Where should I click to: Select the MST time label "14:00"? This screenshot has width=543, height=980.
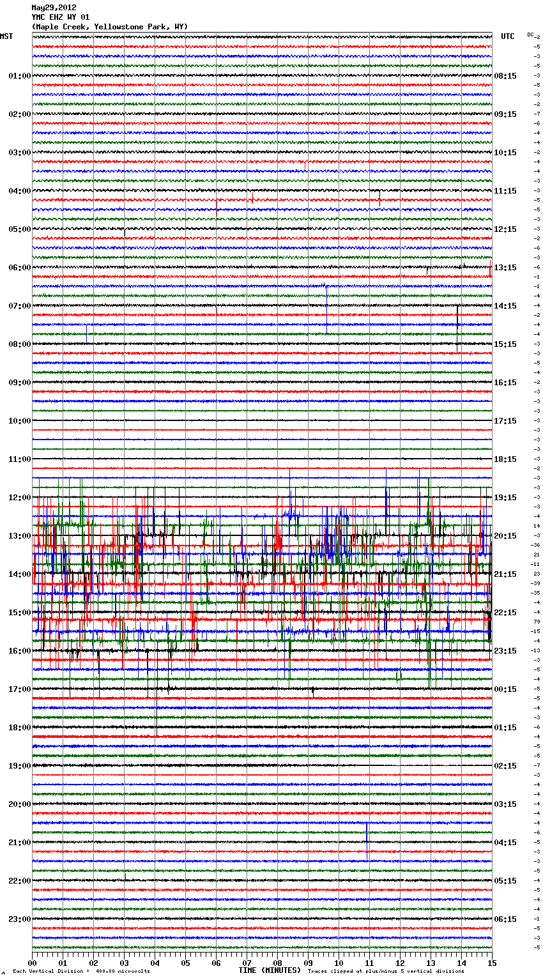click(20, 574)
